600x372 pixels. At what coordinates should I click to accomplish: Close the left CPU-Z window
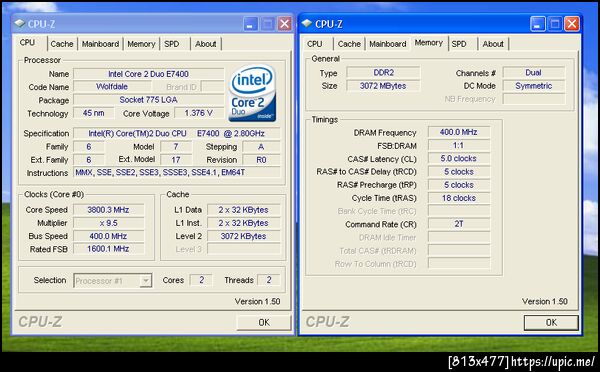(x=284, y=24)
